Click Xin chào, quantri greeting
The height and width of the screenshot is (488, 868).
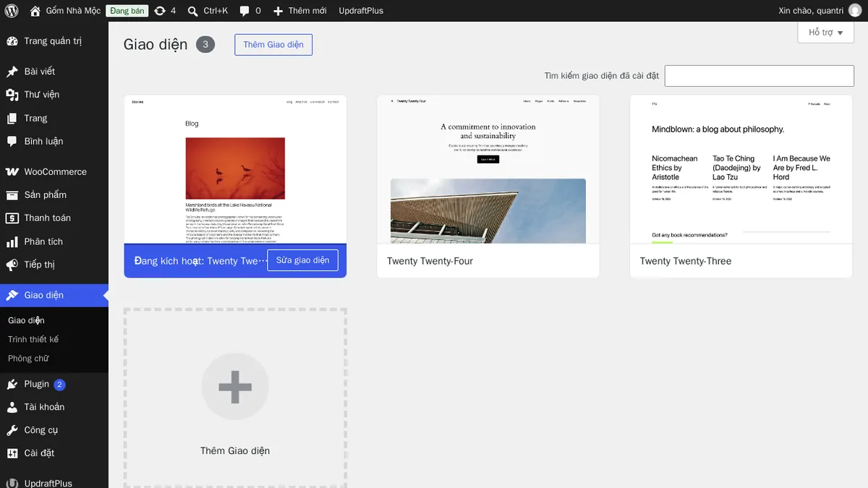[x=810, y=11]
